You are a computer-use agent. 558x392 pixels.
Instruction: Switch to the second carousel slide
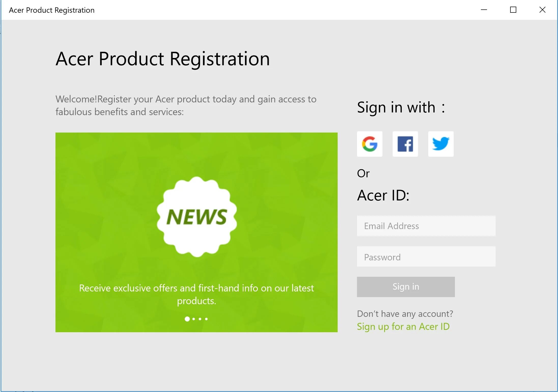pyautogui.click(x=193, y=319)
